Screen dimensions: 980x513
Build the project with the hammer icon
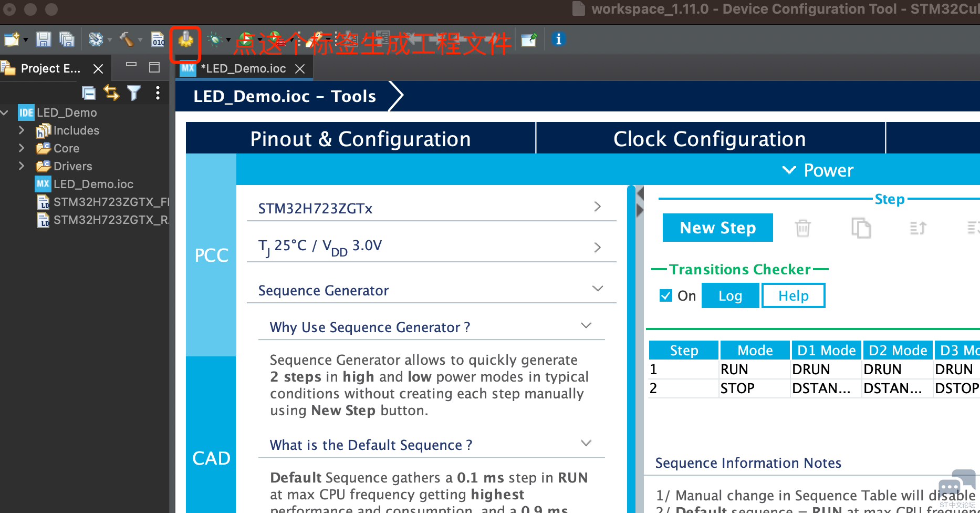(x=126, y=39)
